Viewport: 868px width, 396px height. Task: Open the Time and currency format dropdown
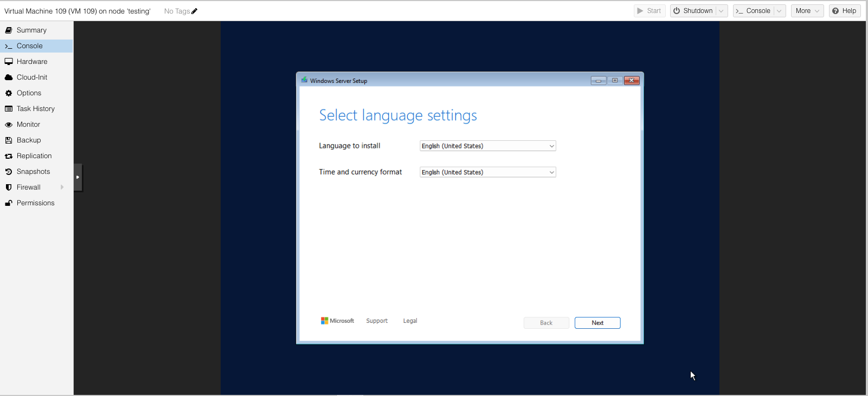pos(488,172)
